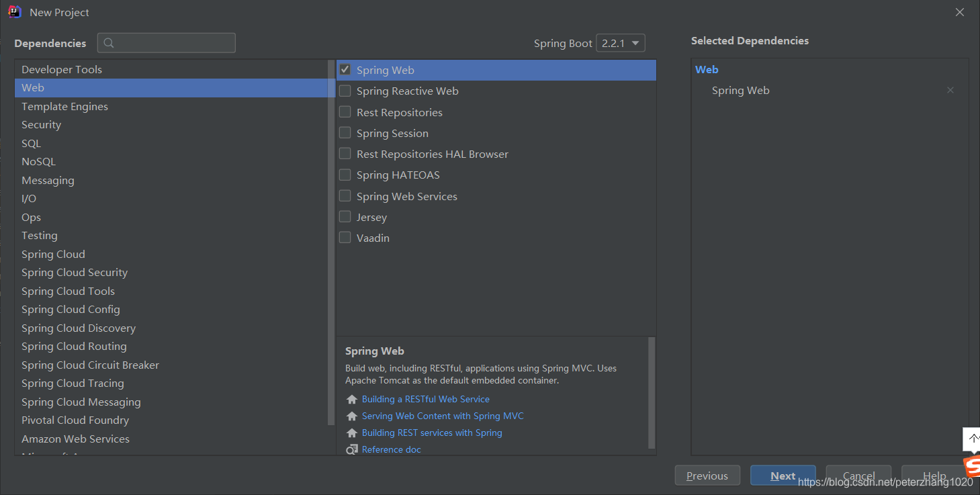This screenshot has width=980, height=495.
Task: Select Spring Cloud Messaging category
Action: pyautogui.click(x=171, y=402)
